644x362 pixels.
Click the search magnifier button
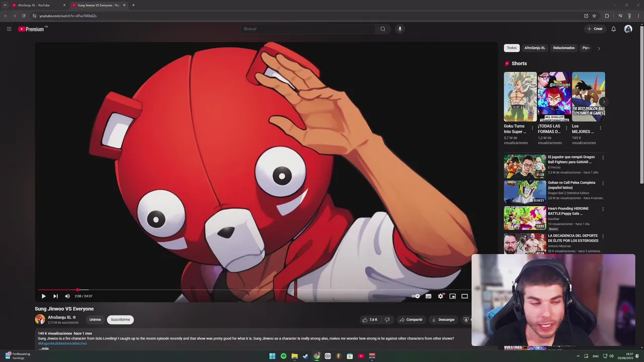(383, 29)
